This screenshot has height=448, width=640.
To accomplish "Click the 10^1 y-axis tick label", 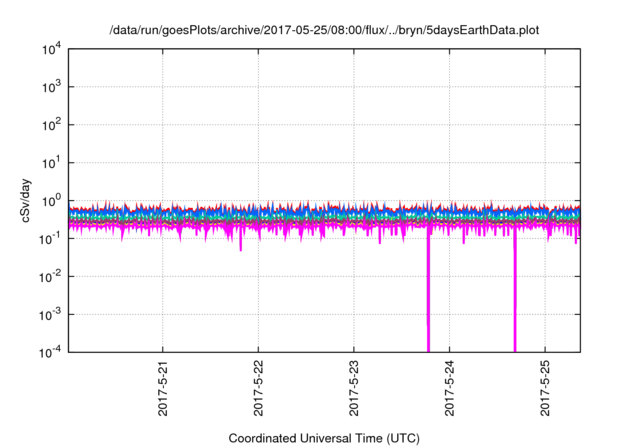I will click(51, 163).
